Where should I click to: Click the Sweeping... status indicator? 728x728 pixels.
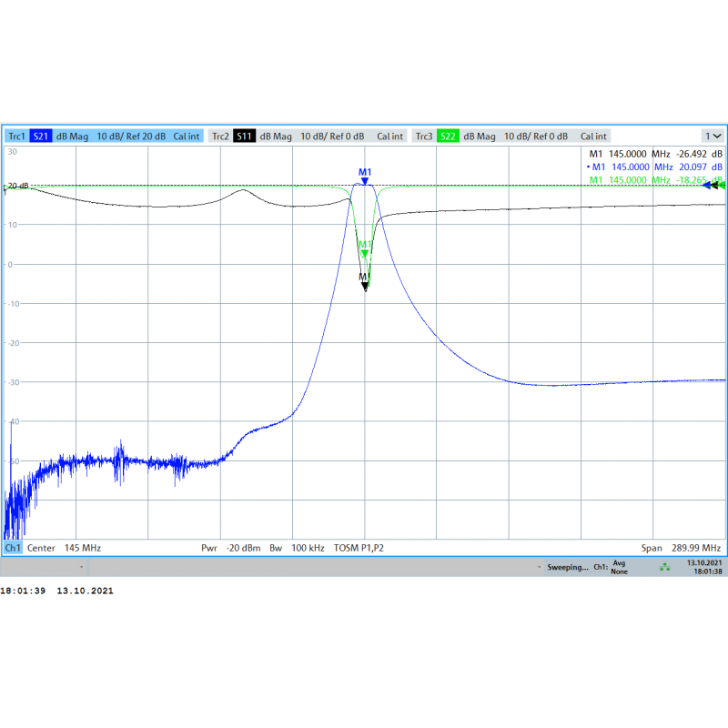(x=568, y=567)
